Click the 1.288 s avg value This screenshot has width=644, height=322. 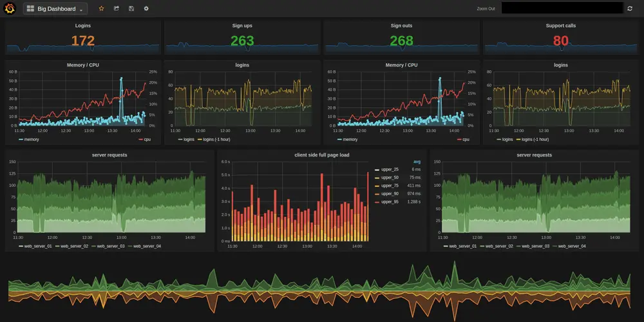413,202
